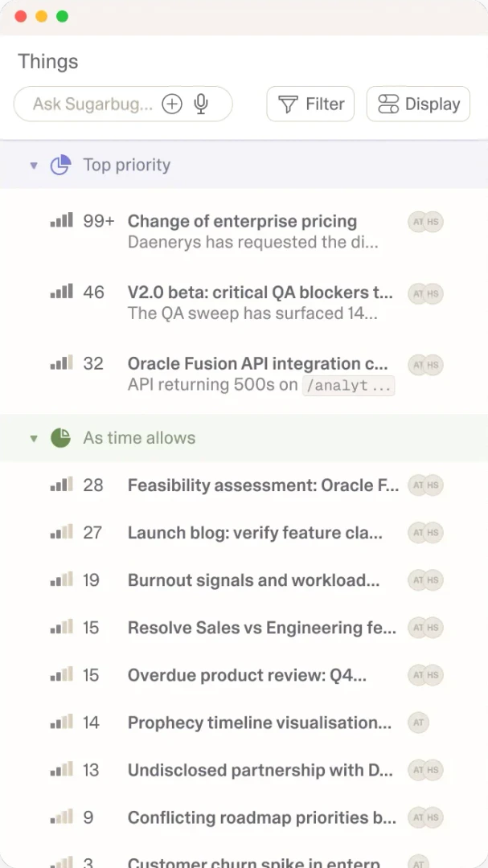Select the signal bars next to V2.0 beta blockers
The width and height of the screenshot is (488, 868).
coord(61,293)
